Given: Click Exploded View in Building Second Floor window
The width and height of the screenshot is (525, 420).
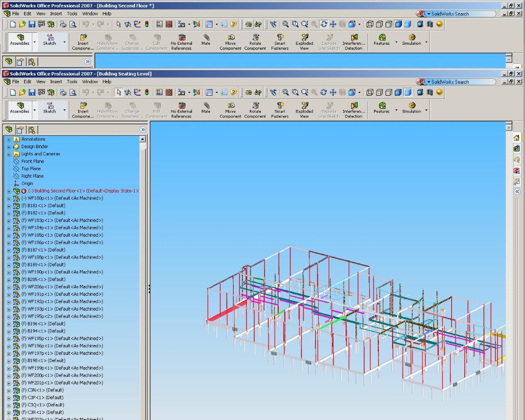Looking at the screenshot, I should [x=304, y=42].
